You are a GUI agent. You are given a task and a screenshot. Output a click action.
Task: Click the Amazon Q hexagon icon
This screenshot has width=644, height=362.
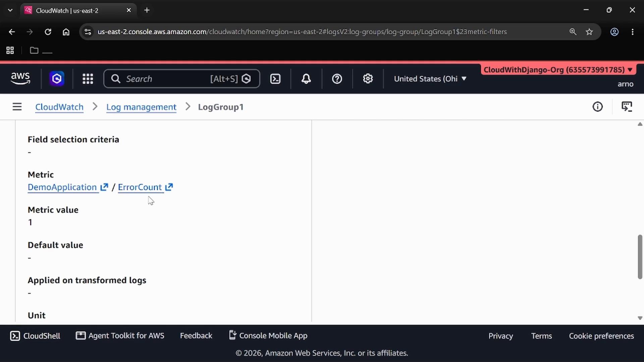coord(57,79)
